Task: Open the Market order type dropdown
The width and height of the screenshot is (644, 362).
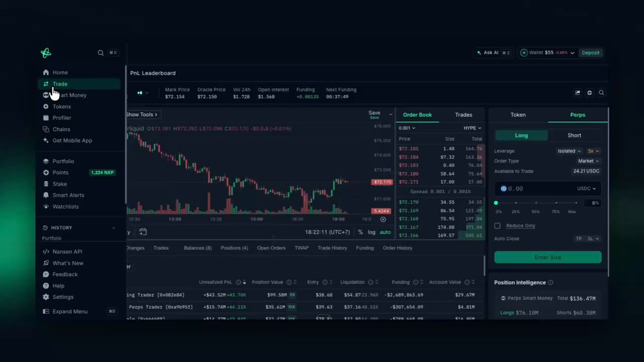Action: (589, 161)
